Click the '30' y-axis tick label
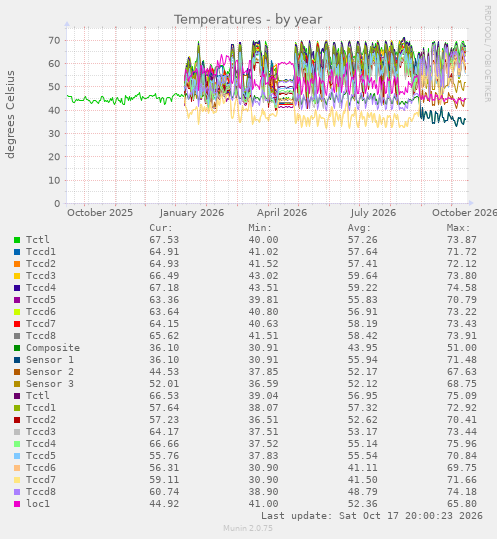497x539 pixels. pos(54,134)
